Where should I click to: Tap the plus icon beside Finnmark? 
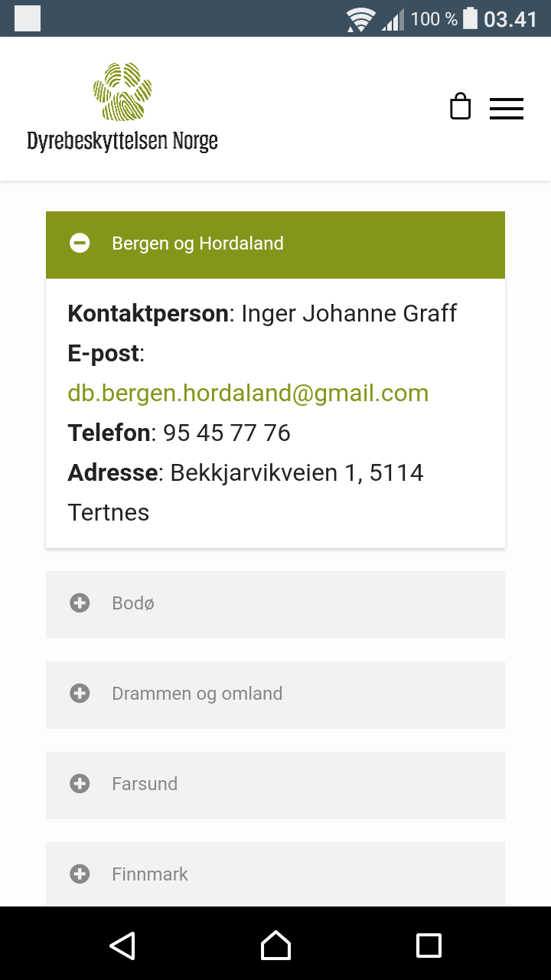pyautogui.click(x=80, y=874)
